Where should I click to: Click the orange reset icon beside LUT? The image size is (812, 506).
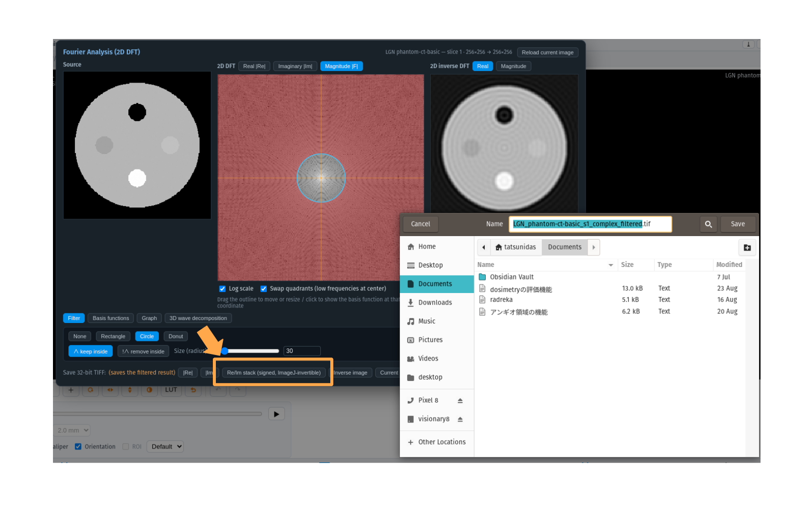point(193,390)
